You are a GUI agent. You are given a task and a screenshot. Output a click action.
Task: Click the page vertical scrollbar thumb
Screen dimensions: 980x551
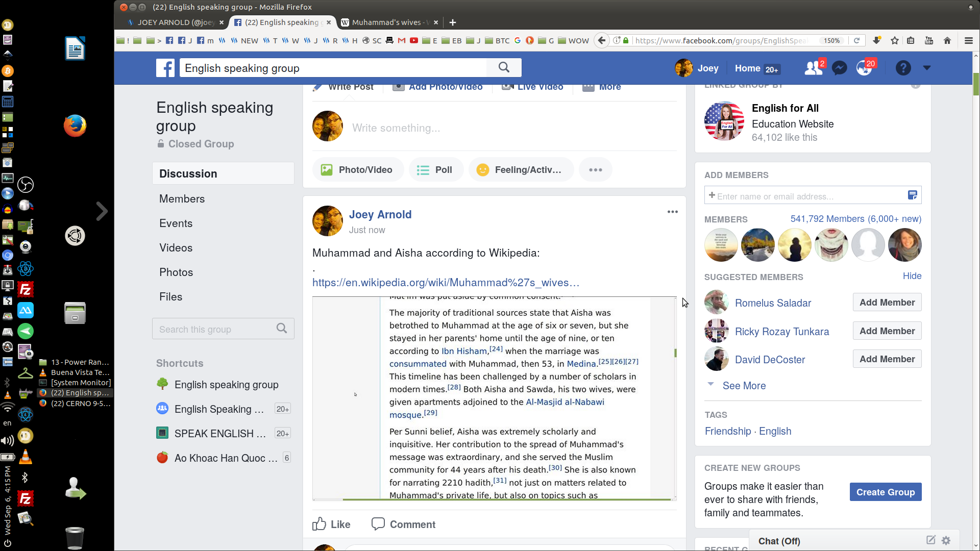[976, 84]
